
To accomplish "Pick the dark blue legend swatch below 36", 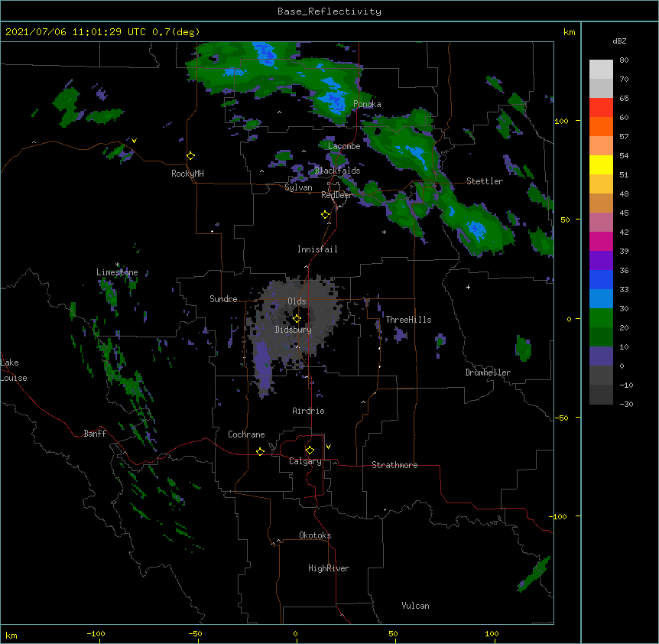I will coord(601,279).
